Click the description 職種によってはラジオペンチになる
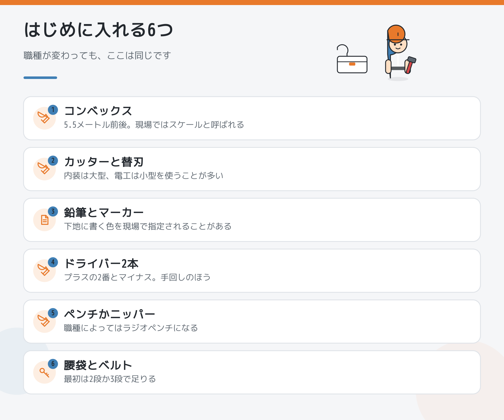Viewport: 504px width, 420px height. tap(131, 328)
